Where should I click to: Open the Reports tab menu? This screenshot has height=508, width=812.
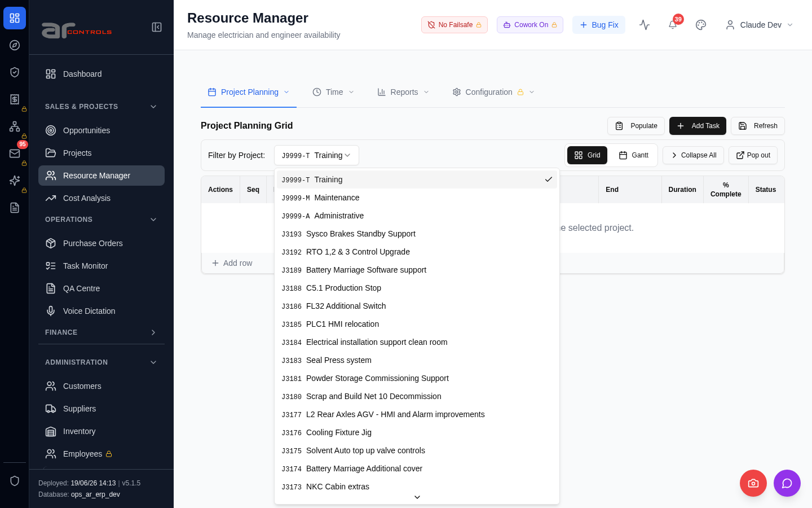[403, 92]
